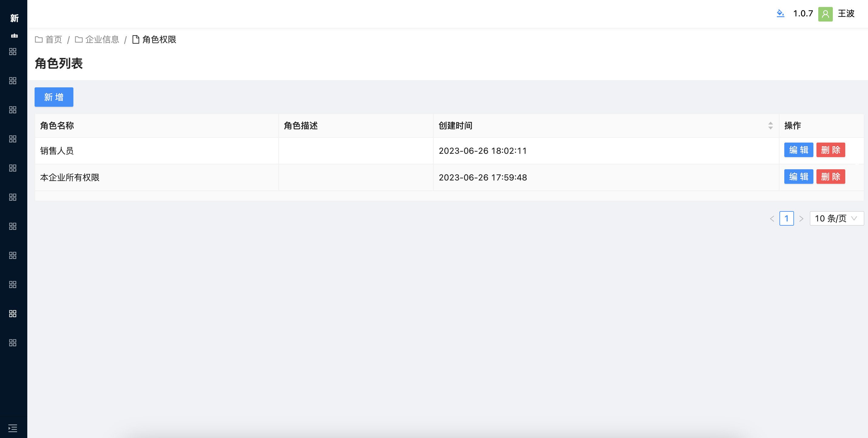Delete the 本企业所有权限 role
Viewport: 868px width, 438px height.
pyautogui.click(x=831, y=177)
